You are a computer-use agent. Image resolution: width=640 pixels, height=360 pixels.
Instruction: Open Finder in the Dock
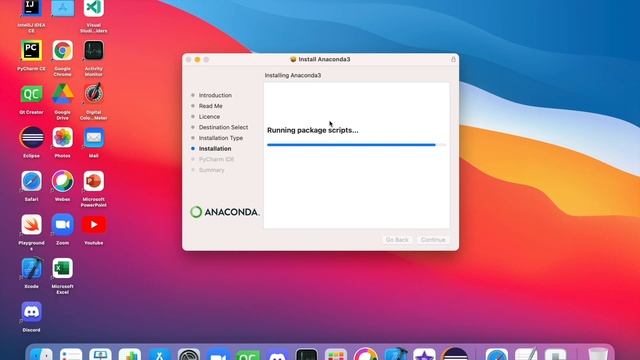pyautogui.click(x=41, y=354)
